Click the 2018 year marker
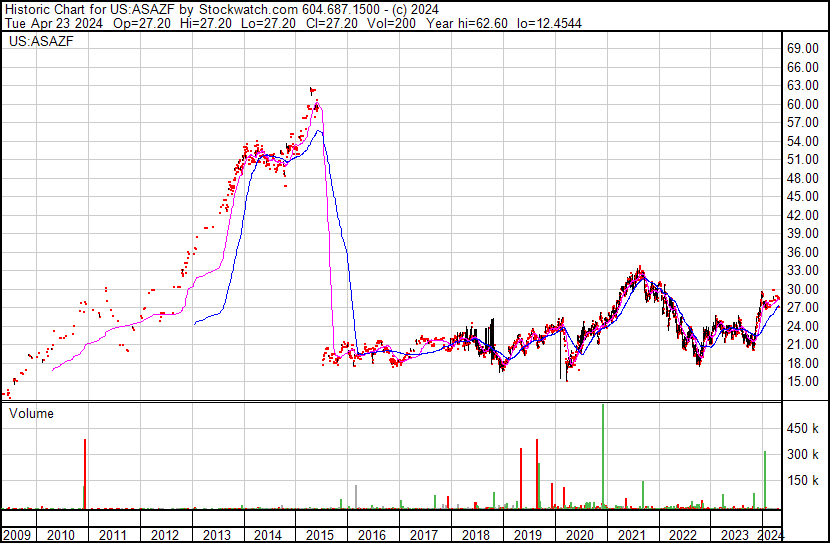The height and width of the screenshot is (543, 830). [x=475, y=535]
